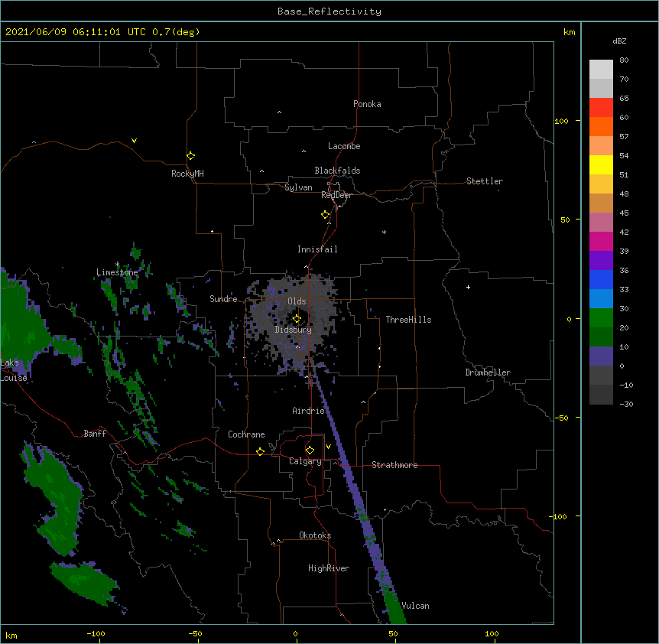Click the Calgary label
Screen dimensions: 659x644
(x=305, y=461)
